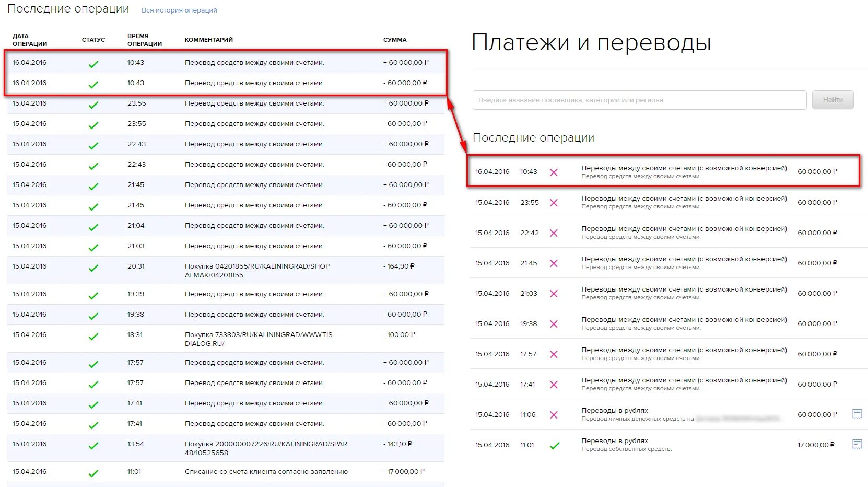Click green check in 'Перевод собственных средств' row
This screenshot has width=868, height=487.
pyautogui.click(x=555, y=446)
